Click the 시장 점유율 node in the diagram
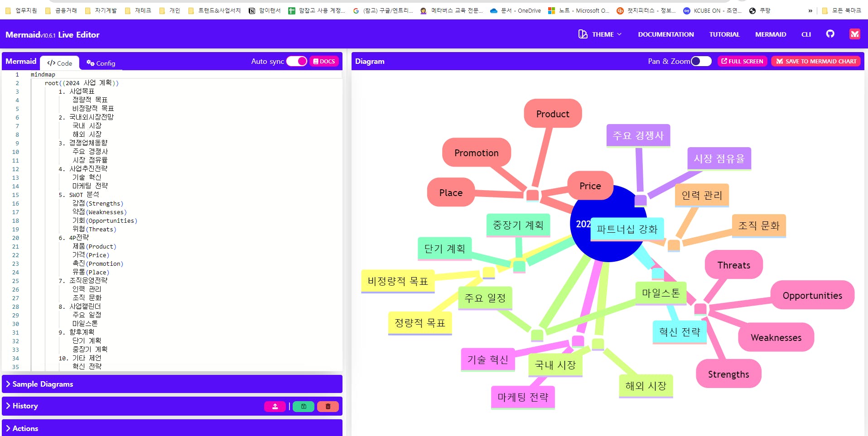This screenshot has height=436, width=868. (719, 158)
